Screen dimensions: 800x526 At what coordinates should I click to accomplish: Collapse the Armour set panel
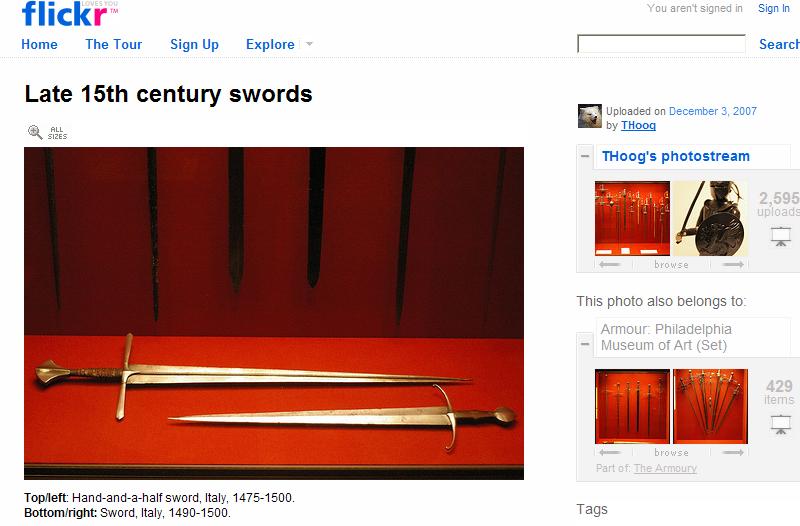coord(585,344)
